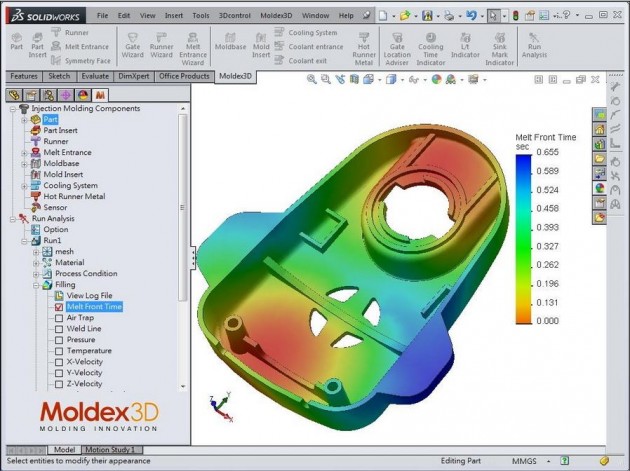630x471 pixels.
Task: Select the Moldbase tool in the ribbon
Action: click(x=230, y=42)
